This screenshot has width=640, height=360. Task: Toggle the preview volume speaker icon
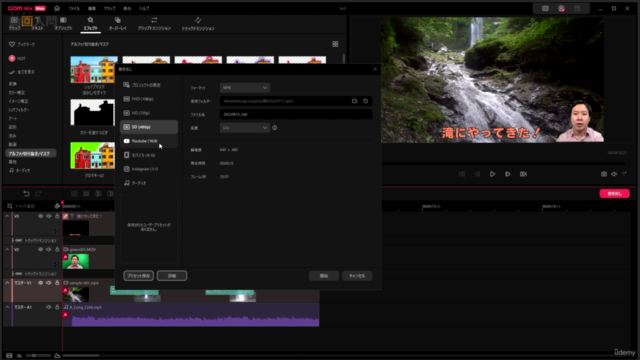click(614, 174)
